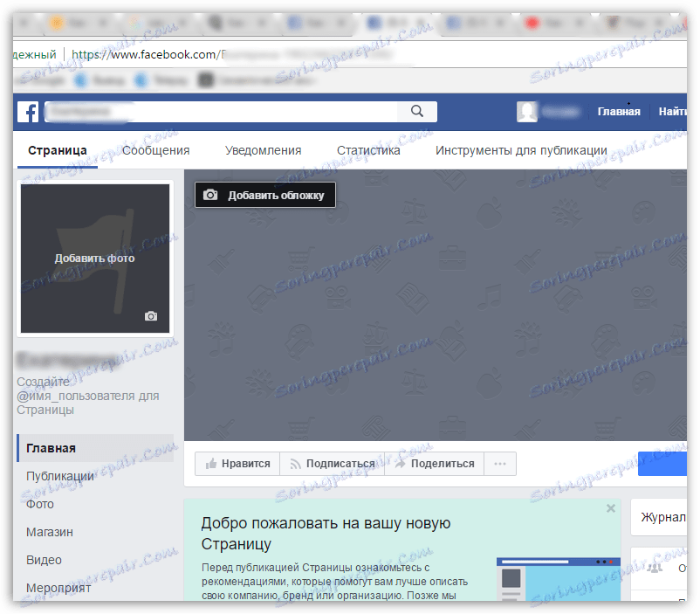Click the Facebook logo icon
Screen dimensions: 700x614
[x=28, y=112]
